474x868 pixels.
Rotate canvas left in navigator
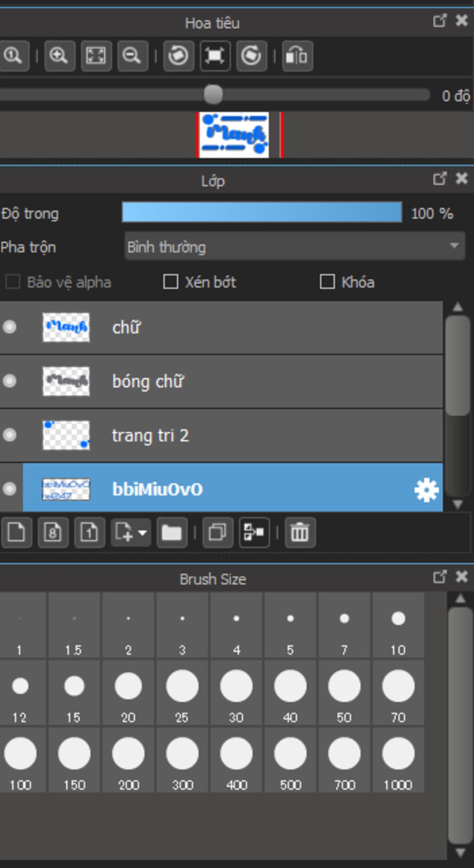point(179,56)
